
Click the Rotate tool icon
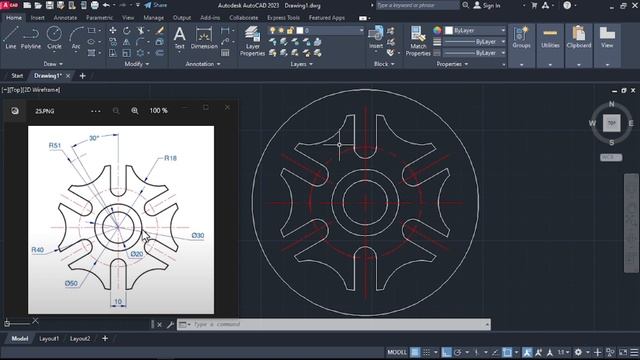tap(127, 31)
